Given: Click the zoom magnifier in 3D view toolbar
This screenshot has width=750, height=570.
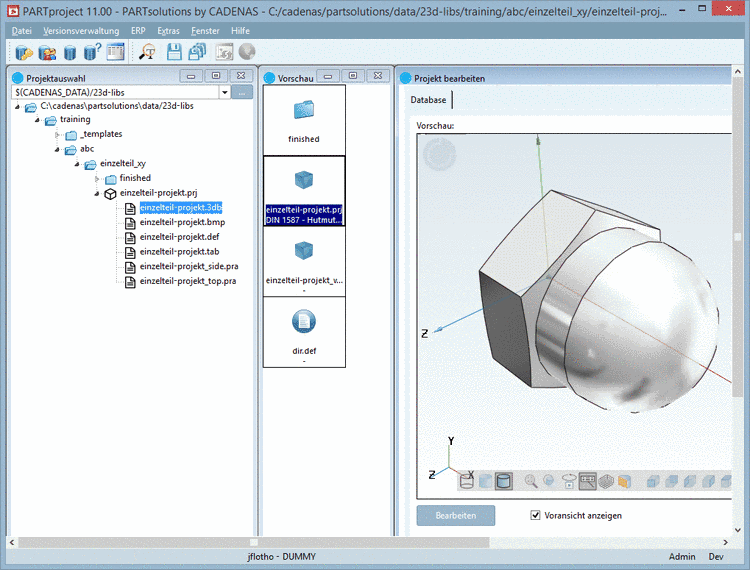Looking at the screenshot, I should point(531,481).
